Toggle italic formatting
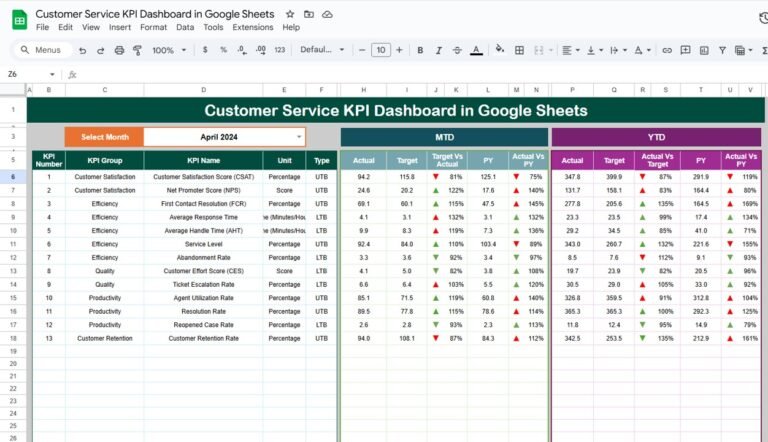Viewport: 768px width, 442px height. [438, 50]
